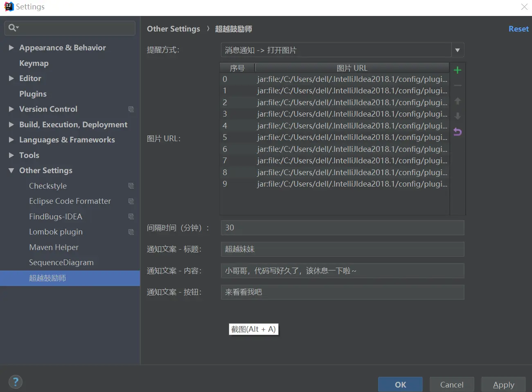Expand the Editor section

pos(11,79)
